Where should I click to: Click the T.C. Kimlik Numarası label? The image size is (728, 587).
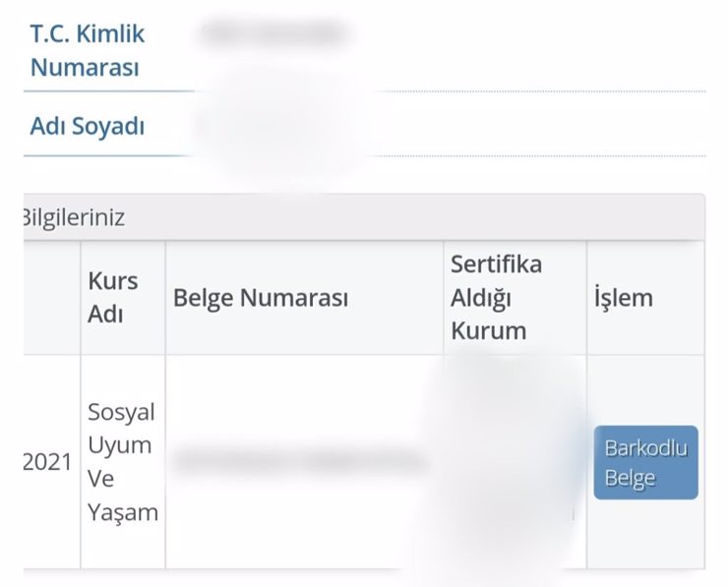[x=88, y=51]
